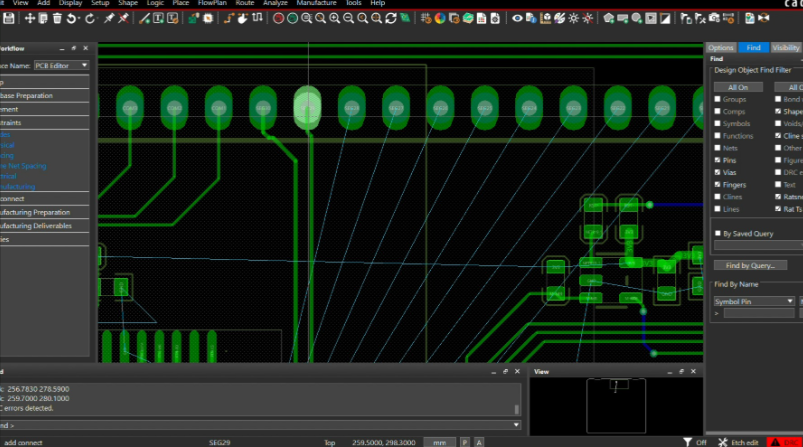
Task: Select the Move tool (four-arrow icon)
Action: point(30,18)
